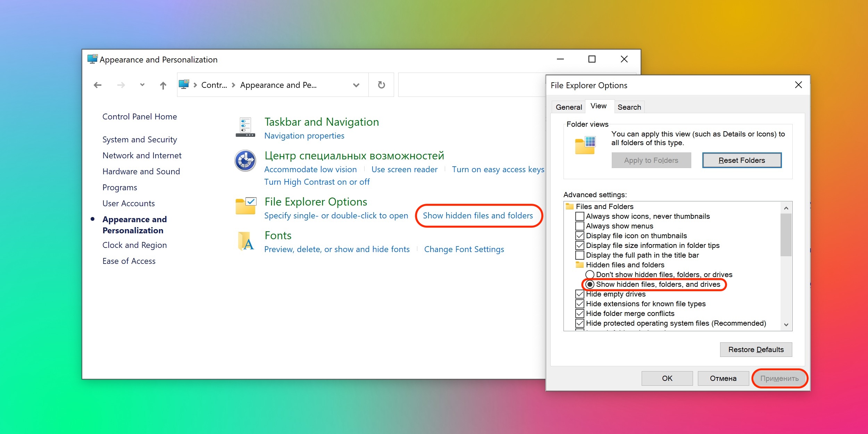
Task: Click the folder views icon in File Explorer Options
Action: click(x=585, y=145)
